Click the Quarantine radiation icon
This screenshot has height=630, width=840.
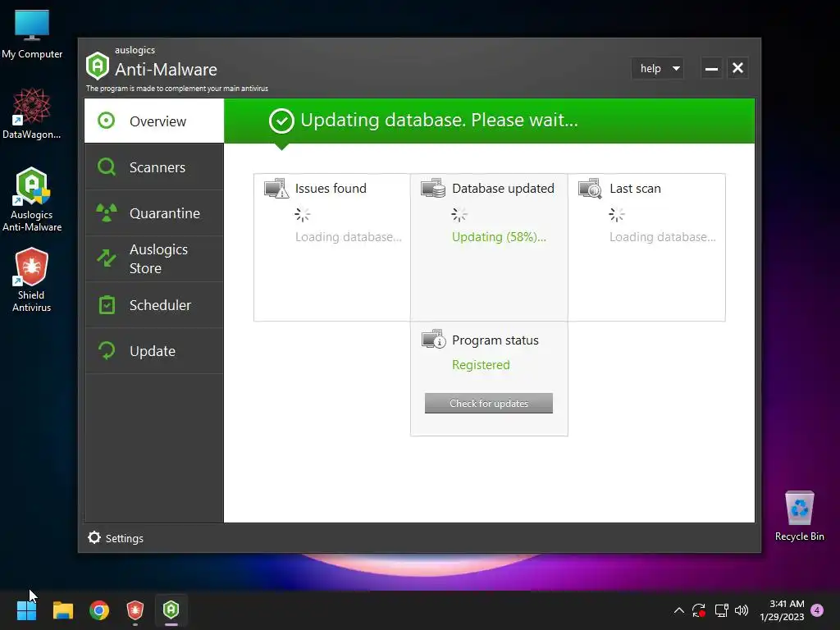point(107,212)
